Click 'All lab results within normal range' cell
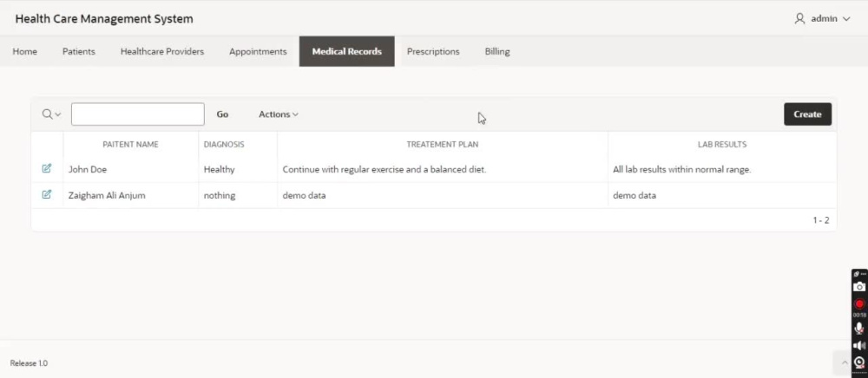 click(722, 170)
